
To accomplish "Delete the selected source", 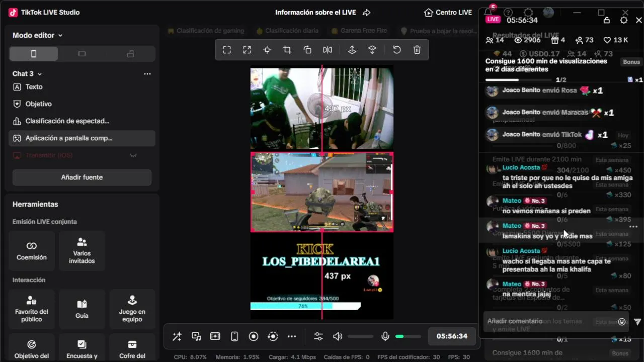I will click(417, 50).
